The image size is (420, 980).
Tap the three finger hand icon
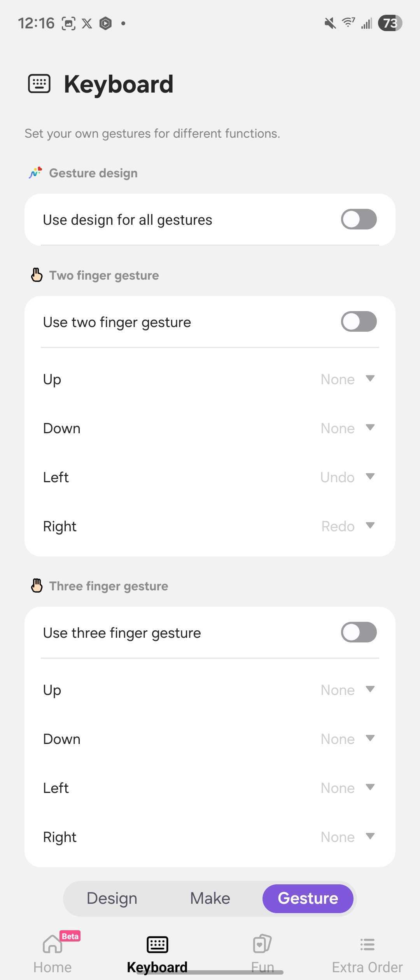point(37,586)
